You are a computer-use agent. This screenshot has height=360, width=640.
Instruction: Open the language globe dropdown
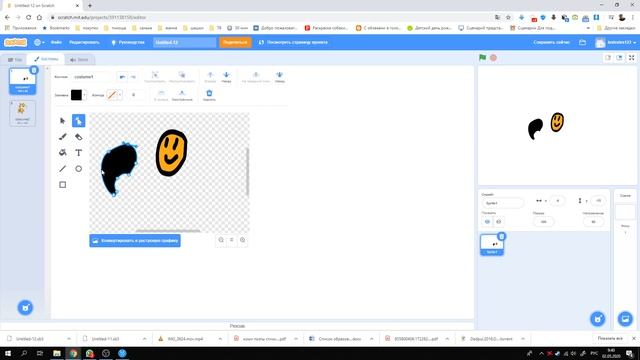tap(39, 42)
